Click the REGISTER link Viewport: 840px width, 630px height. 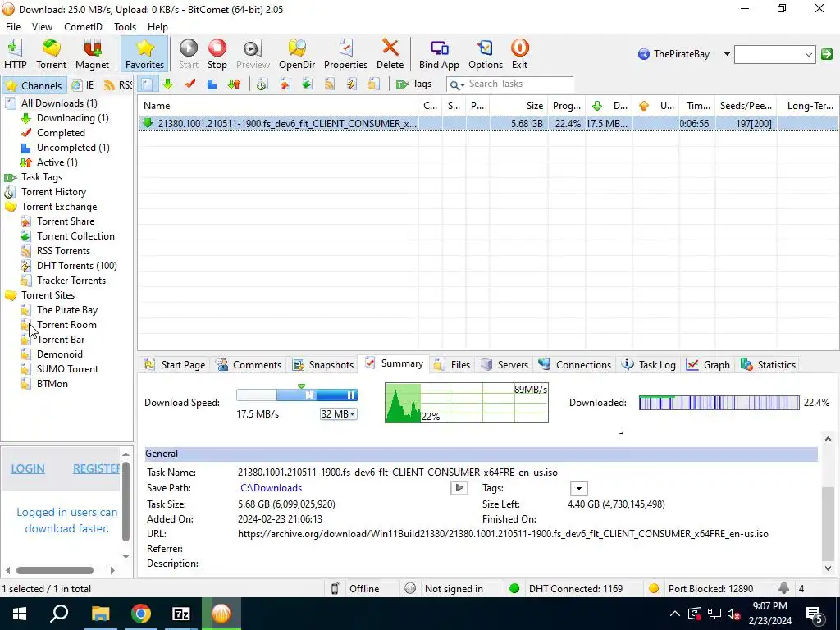pos(97,468)
